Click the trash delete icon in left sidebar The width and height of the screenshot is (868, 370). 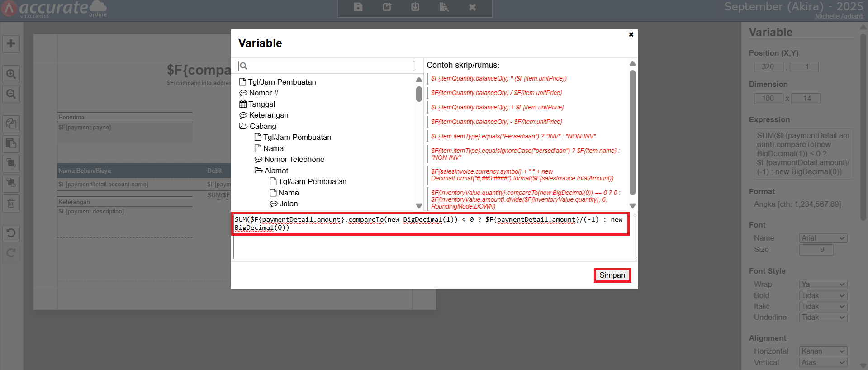11,203
